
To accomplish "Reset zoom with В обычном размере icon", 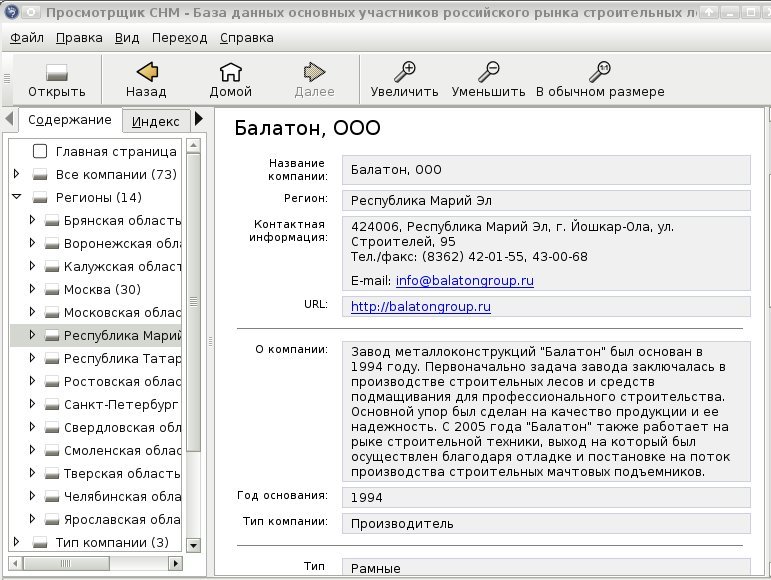I will [x=600, y=72].
